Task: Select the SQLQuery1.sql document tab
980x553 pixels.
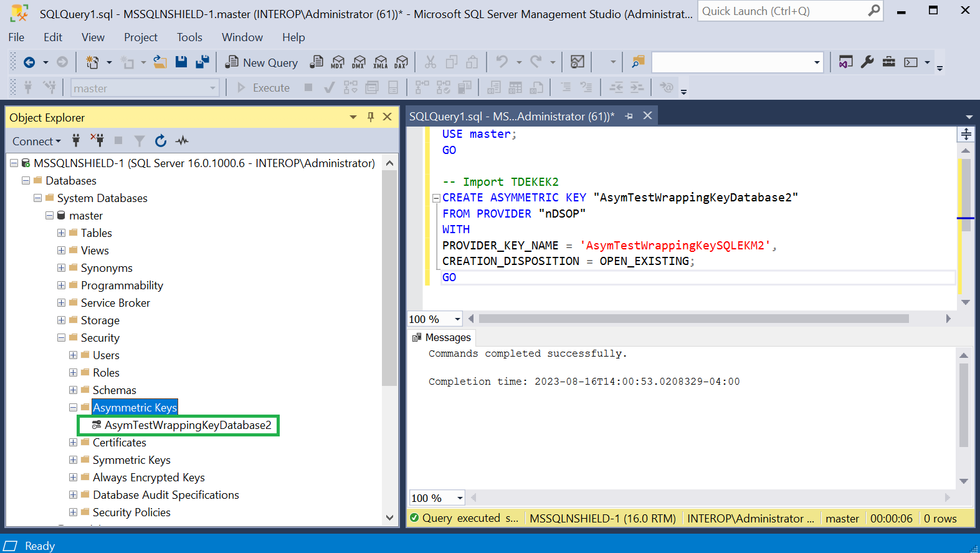Action: pos(511,116)
